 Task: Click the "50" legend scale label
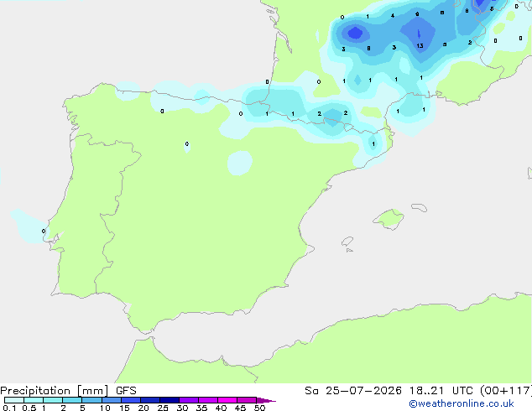[259, 408]
